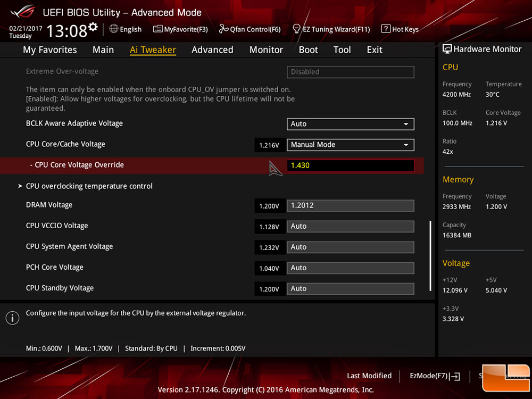Switch to the Main tab
532x399 pixels.
103,50
